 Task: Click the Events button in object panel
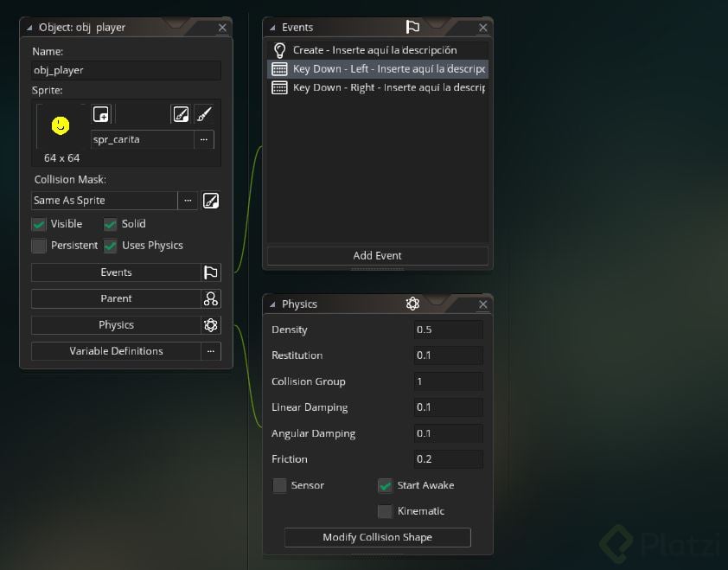coord(116,272)
